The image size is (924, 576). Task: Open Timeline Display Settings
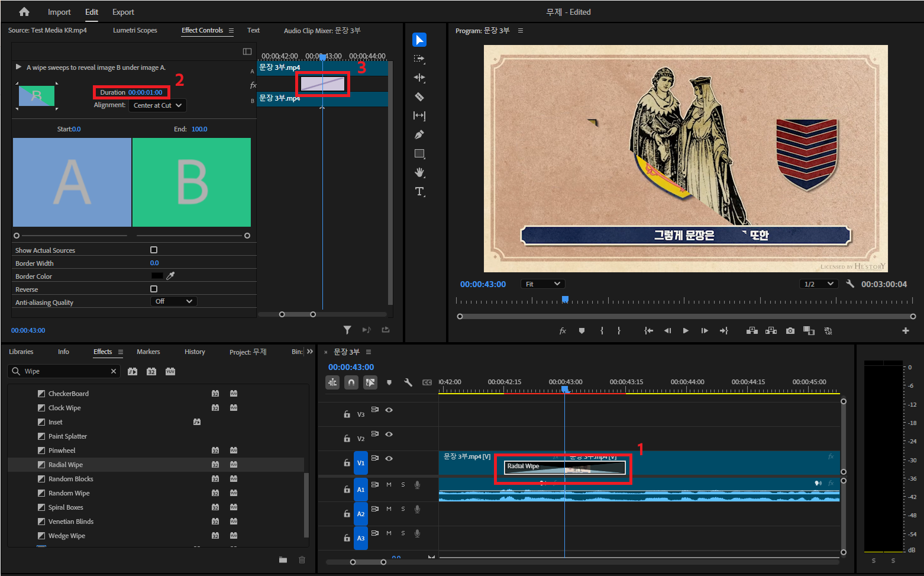[x=408, y=382]
